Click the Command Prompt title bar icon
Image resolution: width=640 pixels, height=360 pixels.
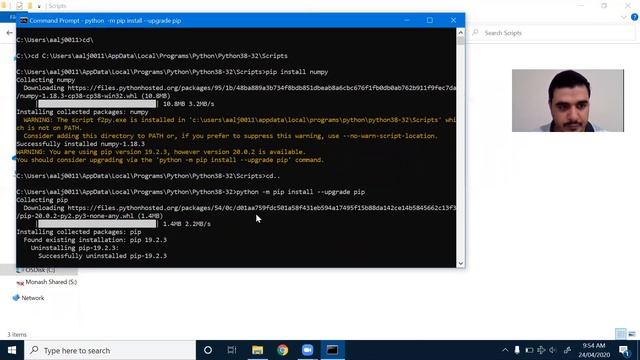point(24,20)
